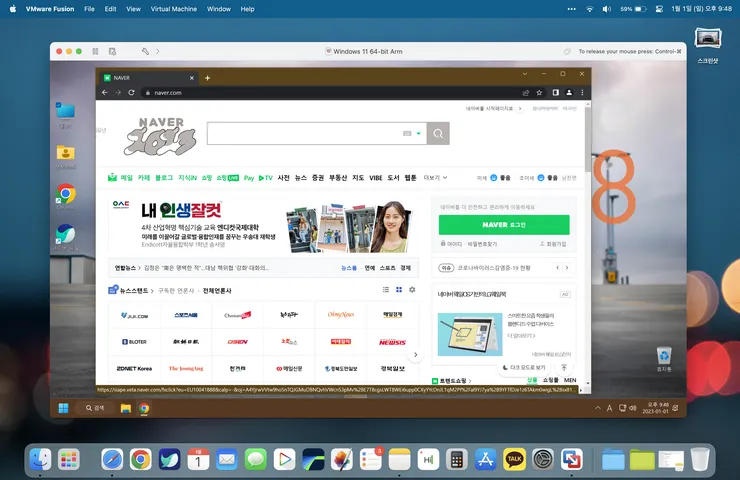This screenshot has width=740, height=480.
Task: Expand the Windows system tray chevron
Action: point(597,408)
